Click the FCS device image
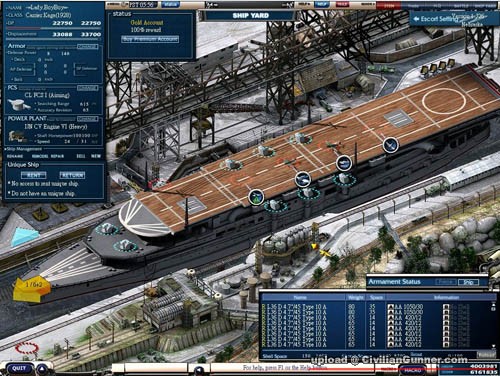Screen dimensions: 500x376 pos(19,105)
